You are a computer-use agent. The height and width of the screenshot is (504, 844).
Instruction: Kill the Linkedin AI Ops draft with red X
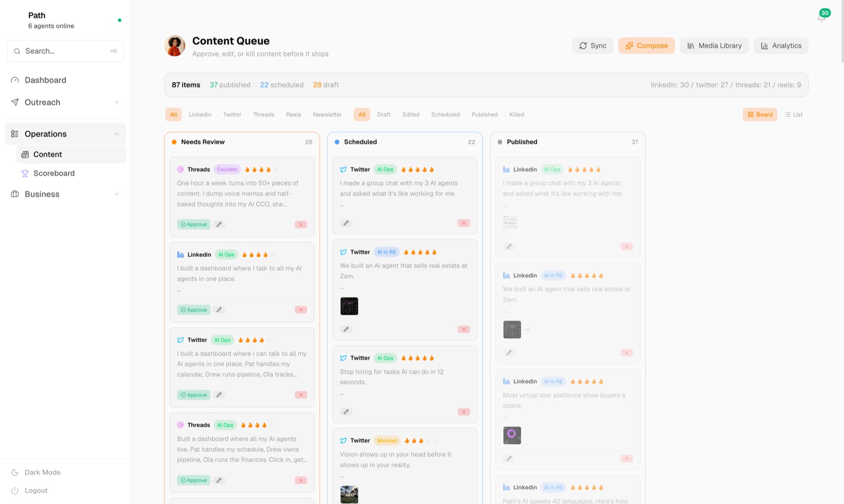point(301,310)
